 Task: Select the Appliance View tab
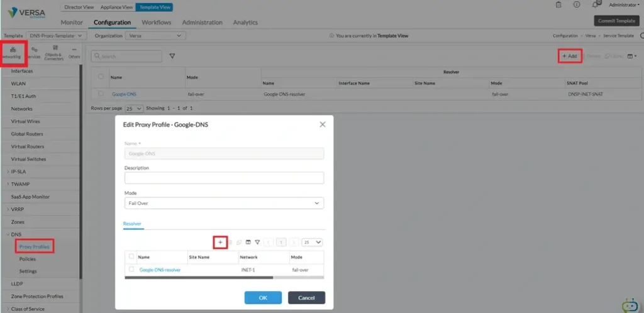116,7
